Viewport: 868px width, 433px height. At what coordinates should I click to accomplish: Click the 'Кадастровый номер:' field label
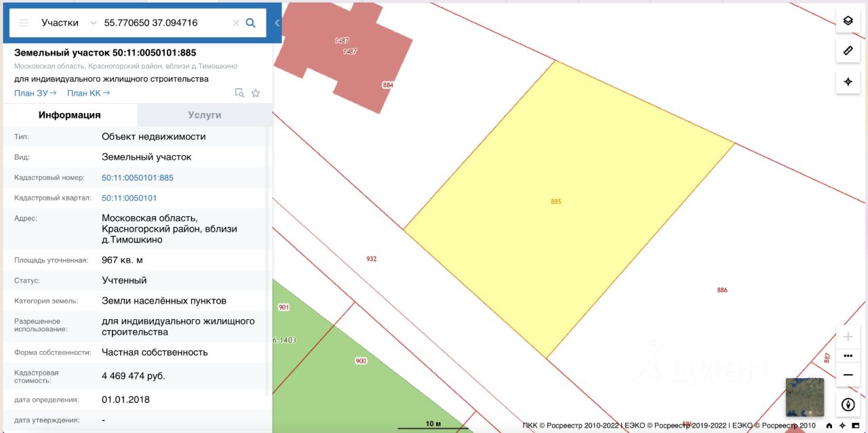point(49,178)
